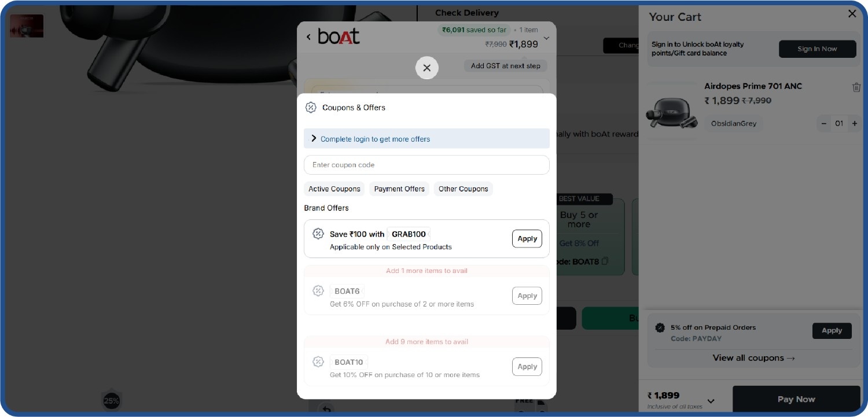This screenshot has height=417, width=868.
Task: Expand the price details chevron beside ₹1,899
Action: [546, 36]
